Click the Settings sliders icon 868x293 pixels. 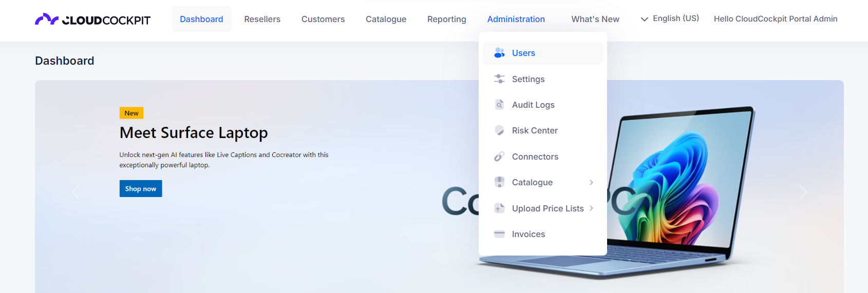pyautogui.click(x=499, y=79)
